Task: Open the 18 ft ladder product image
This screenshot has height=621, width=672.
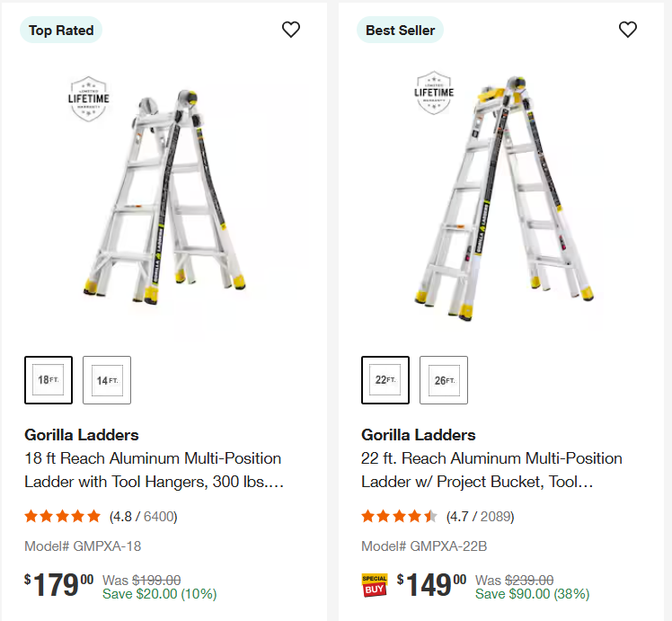Action: point(184,189)
